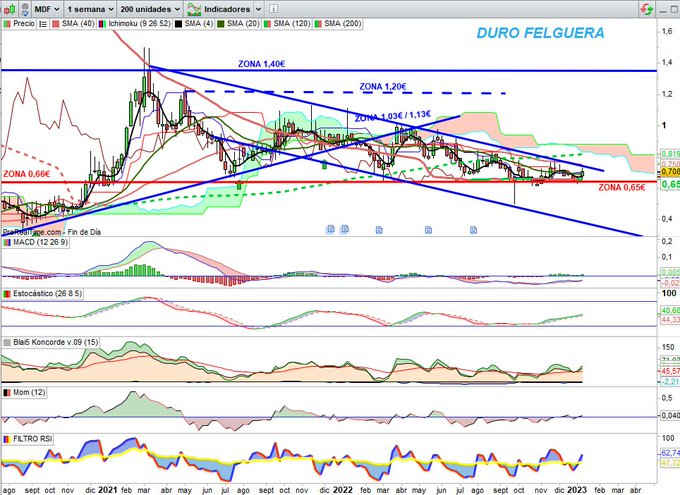Click the 2021 label on time axis
This screenshot has height=495, width=680.
(108, 490)
